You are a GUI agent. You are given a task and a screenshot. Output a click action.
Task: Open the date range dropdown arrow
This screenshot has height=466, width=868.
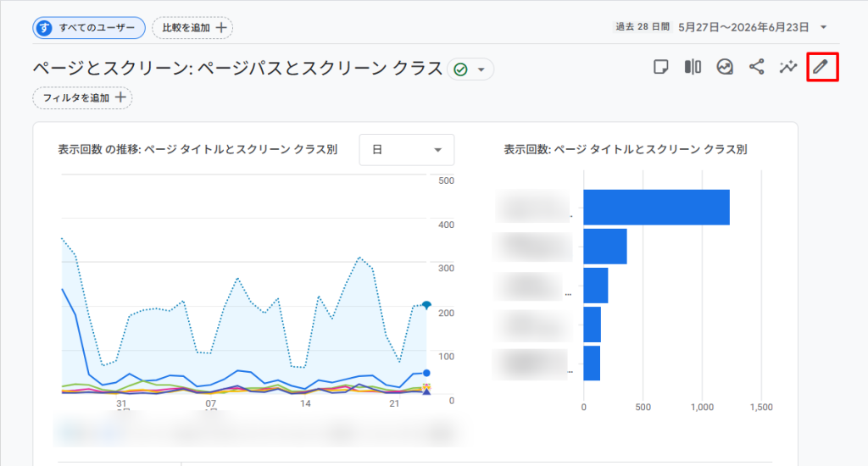824,27
